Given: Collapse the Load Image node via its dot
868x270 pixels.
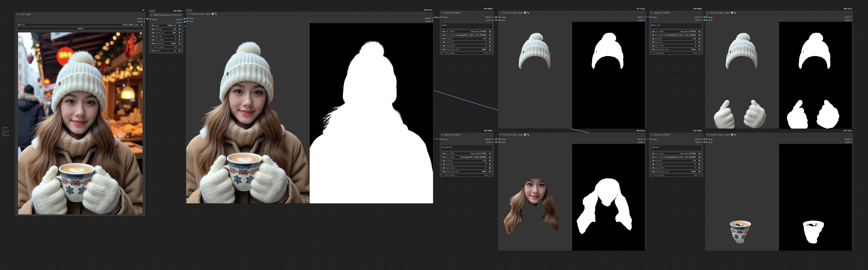Looking at the screenshot, I should 17,14.
